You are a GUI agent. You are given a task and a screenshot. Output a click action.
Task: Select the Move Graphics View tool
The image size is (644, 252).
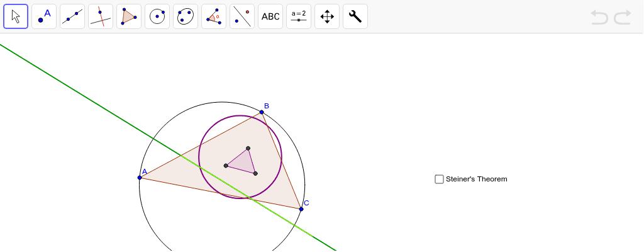tap(327, 16)
